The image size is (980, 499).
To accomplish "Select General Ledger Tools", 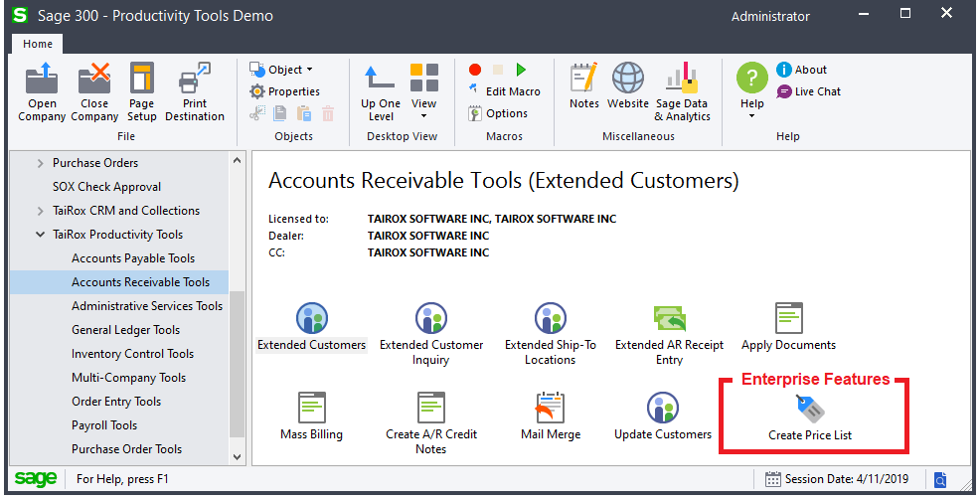I will (125, 330).
